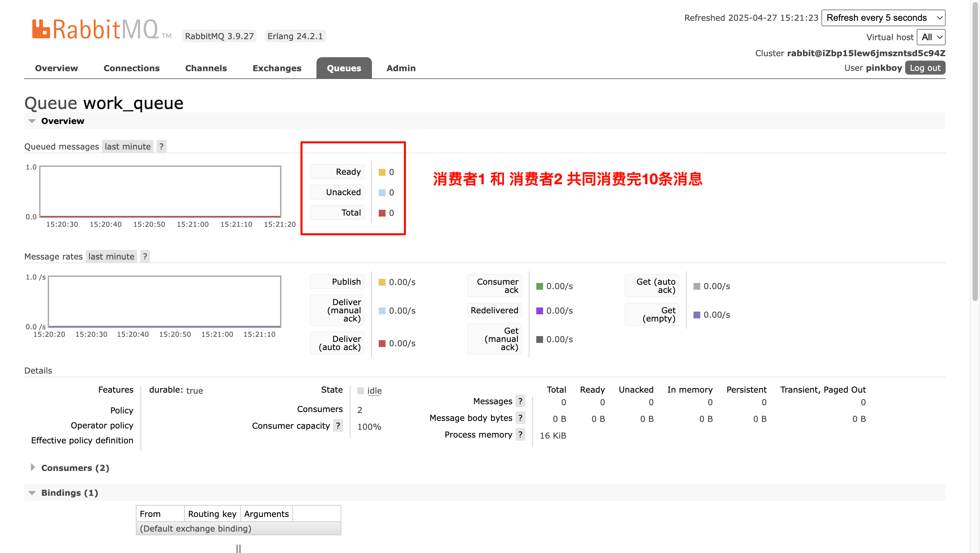Viewport: 980px width, 553px height.
Task: Open the Refresh every 5 seconds dropdown
Action: (883, 18)
